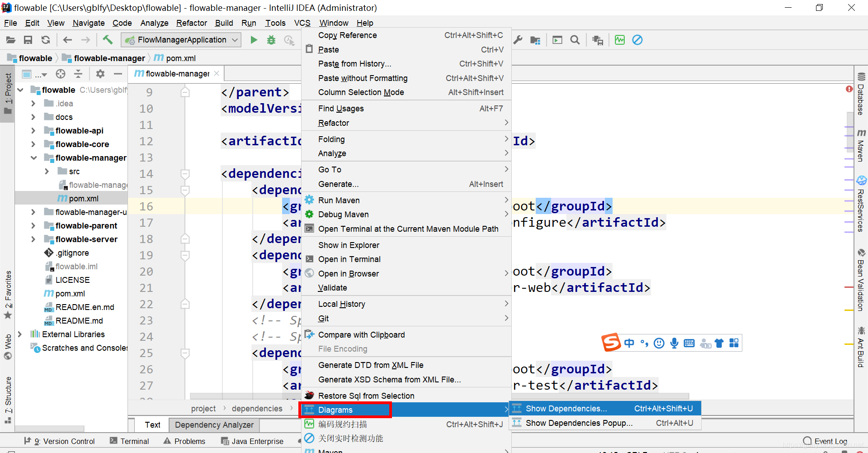Click Sogou input method S logo
This screenshot has width=868, height=453.
click(x=611, y=343)
